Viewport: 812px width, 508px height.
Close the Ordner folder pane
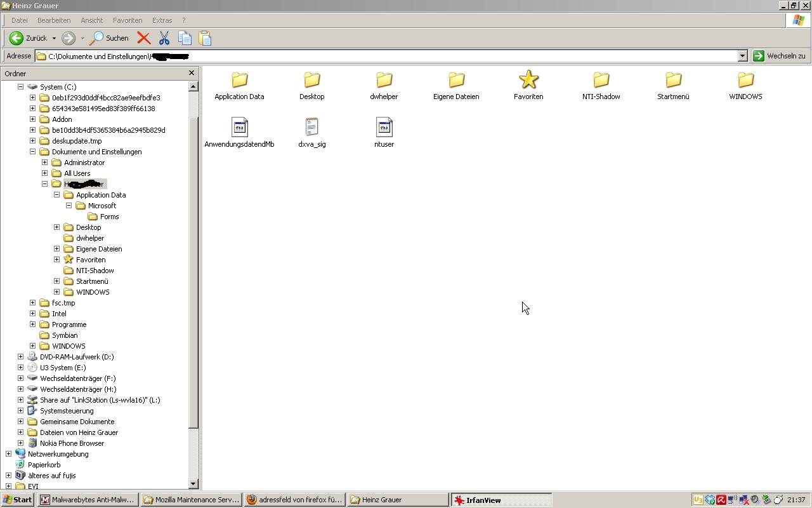tap(192, 73)
